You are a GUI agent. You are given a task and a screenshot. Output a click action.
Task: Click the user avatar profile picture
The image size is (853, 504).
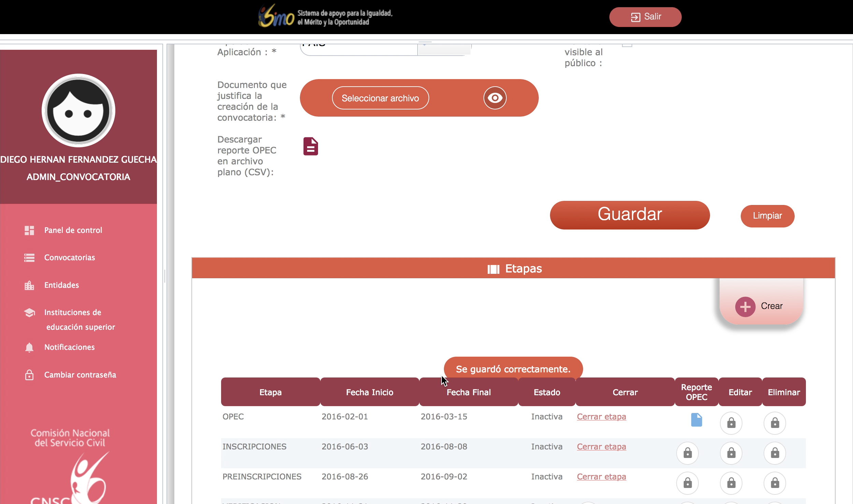pyautogui.click(x=78, y=110)
